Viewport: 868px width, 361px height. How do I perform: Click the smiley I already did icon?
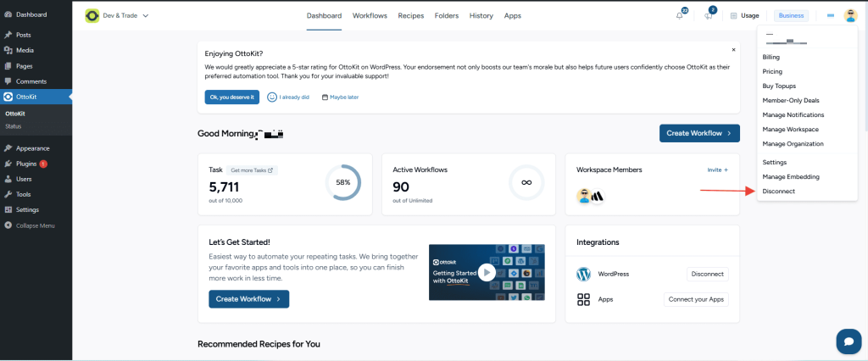272,97
